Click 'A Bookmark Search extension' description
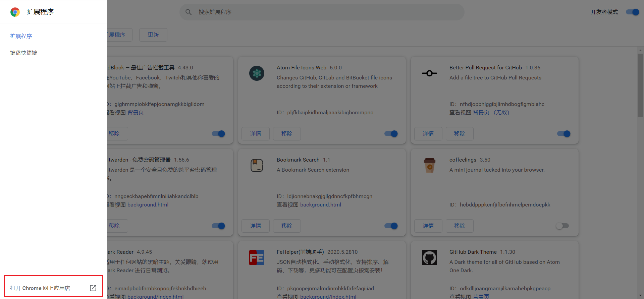Viewport: 644px width, 299px height. 313,170
